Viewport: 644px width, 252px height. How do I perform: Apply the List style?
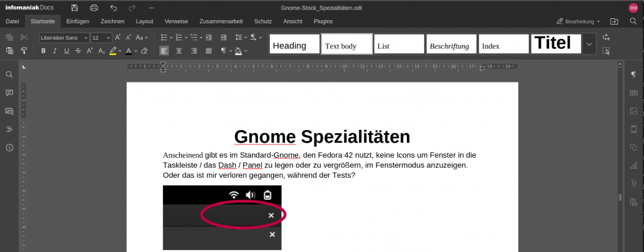[399, 44]
